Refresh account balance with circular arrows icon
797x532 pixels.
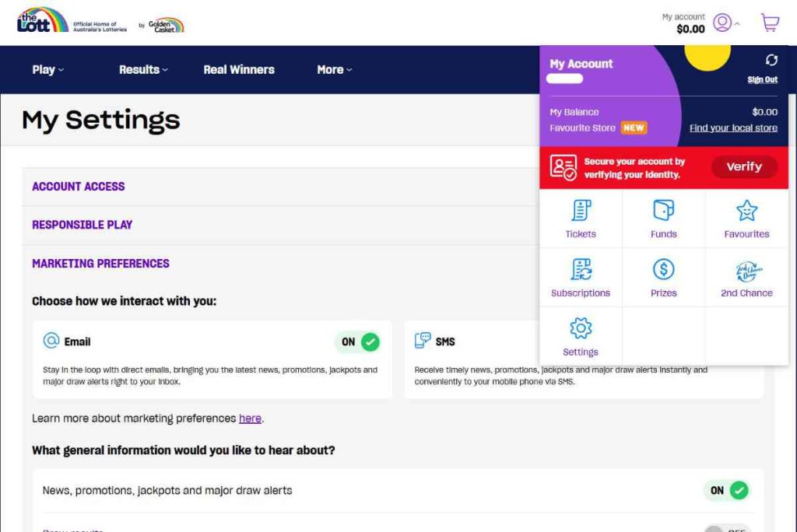[x=771, y=60]
